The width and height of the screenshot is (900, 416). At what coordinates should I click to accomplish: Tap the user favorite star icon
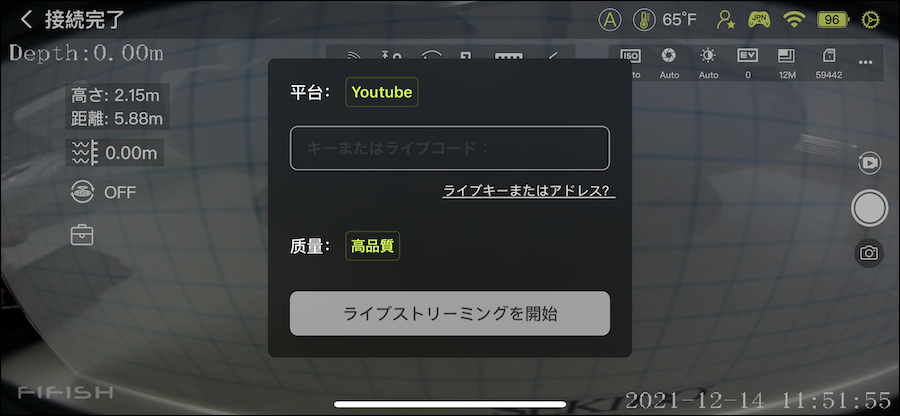tap(726, 19)
